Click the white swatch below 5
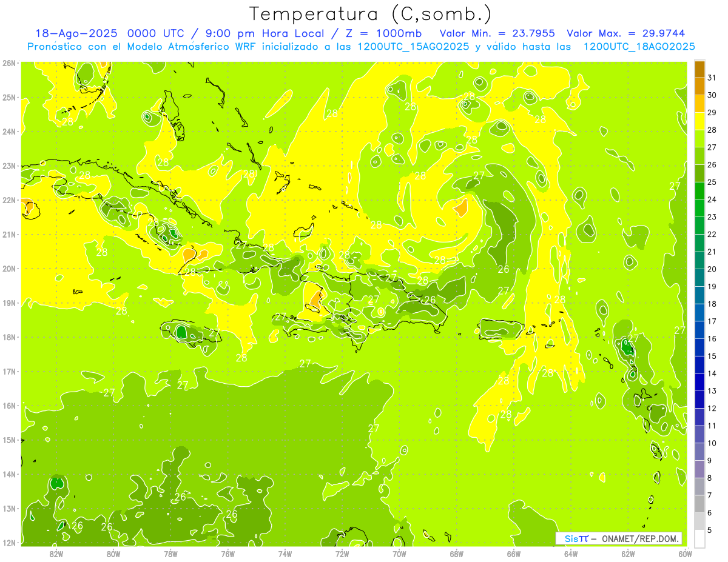Screen dimensions: 728x562 coord(699,538)
